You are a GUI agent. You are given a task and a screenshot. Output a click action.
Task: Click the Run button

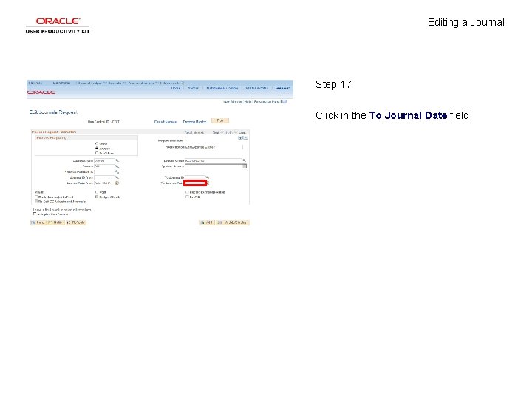tap(220, 120)
